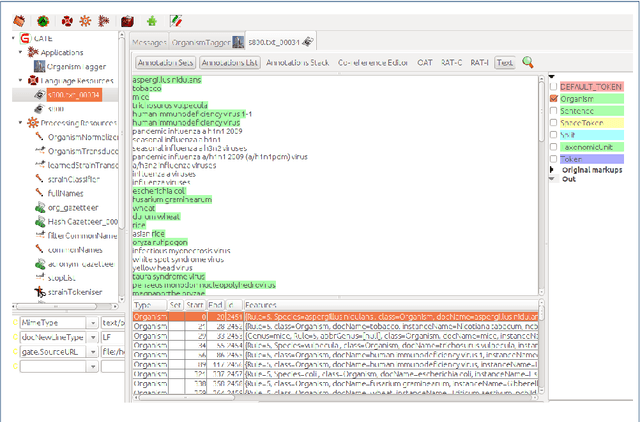
Task: Expand the Original markups annotation set
Action: coord(552,169)
